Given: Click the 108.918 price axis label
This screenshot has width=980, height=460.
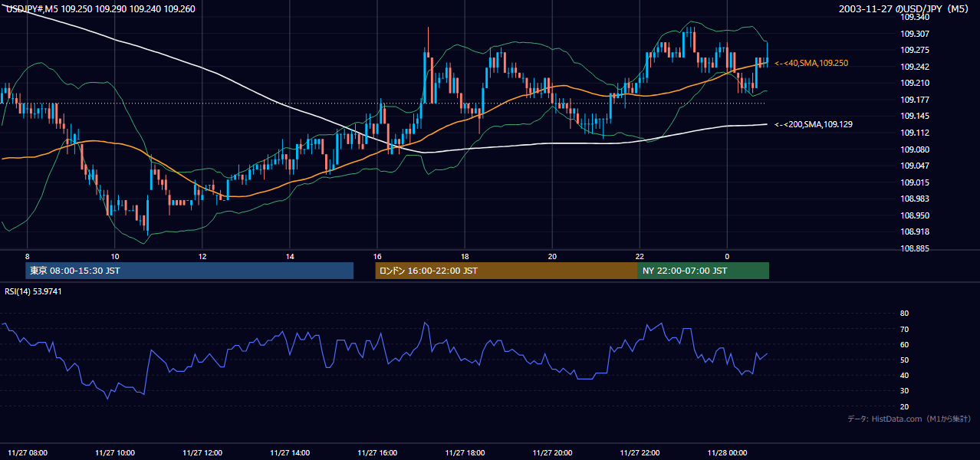Looking at the screenshot, I should coord(915,232).
